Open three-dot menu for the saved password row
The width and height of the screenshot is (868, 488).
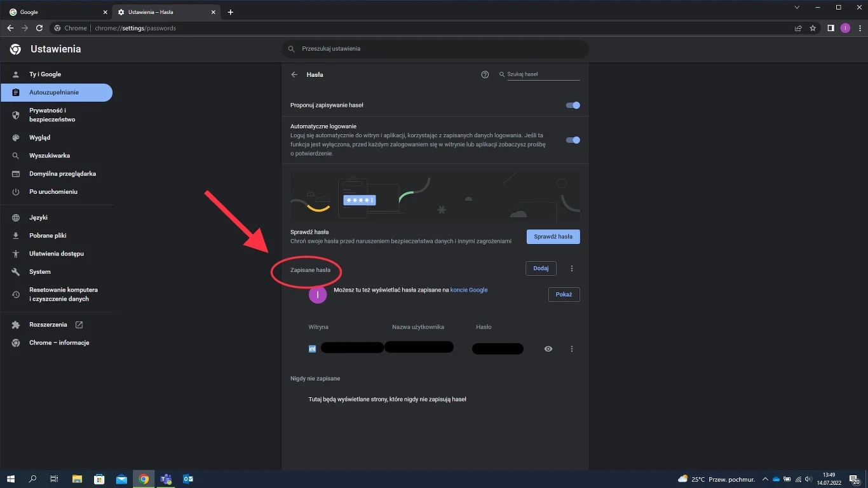click(x=572, y=349)
